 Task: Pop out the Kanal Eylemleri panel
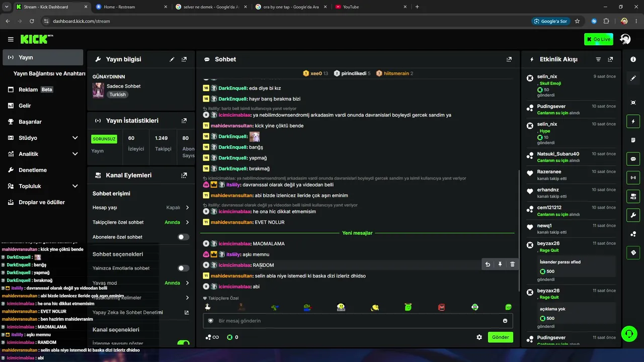(184, 175)
